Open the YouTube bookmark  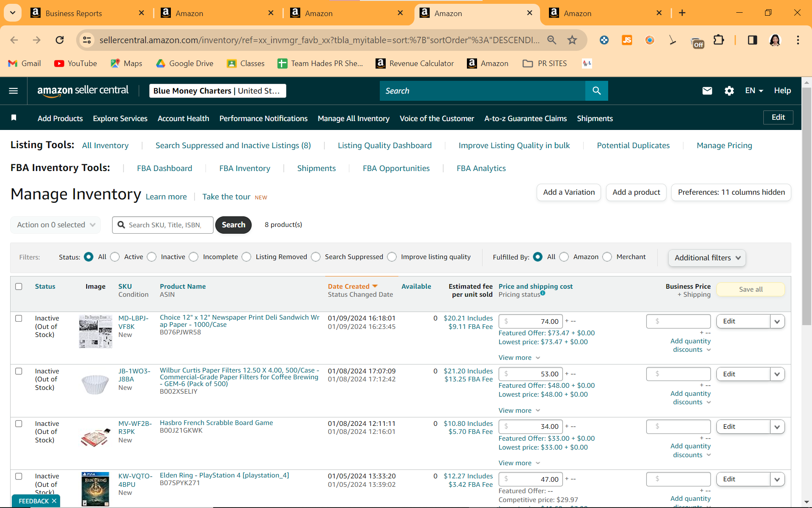point(76,63)
